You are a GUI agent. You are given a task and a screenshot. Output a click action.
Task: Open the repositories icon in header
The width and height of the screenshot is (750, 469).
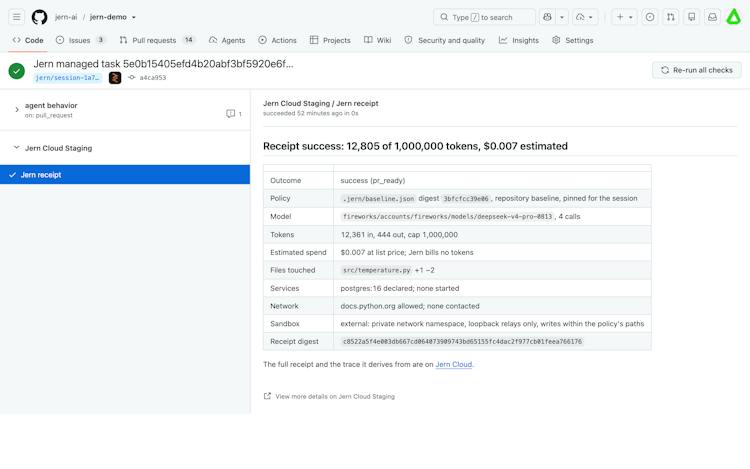(692, 17)
